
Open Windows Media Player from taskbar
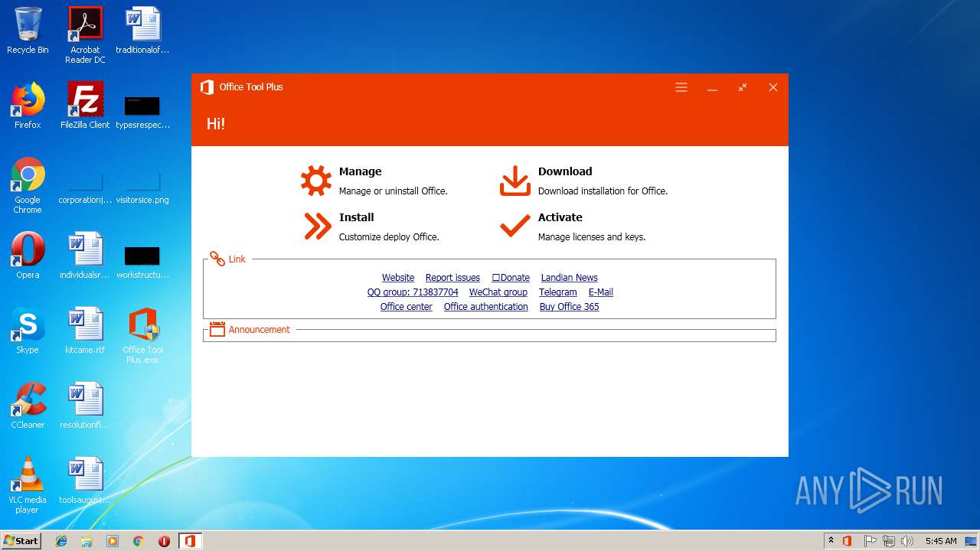113,541
